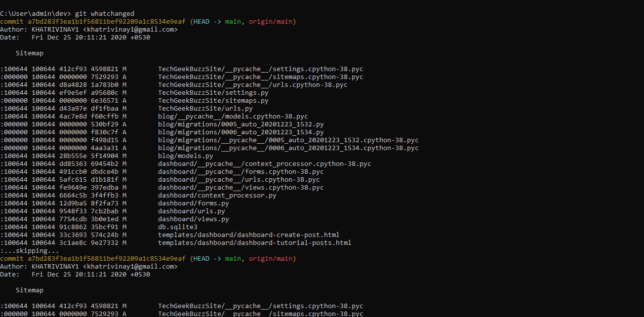Click the git whatchanged command text
This screenshot has width=644, height=317.
104,13
